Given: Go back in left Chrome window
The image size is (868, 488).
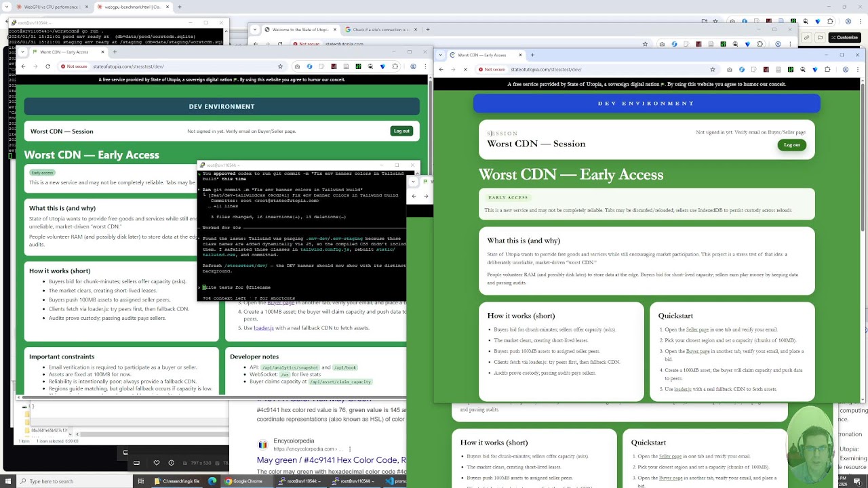Looking at the screenshot, I should (23, 66).
